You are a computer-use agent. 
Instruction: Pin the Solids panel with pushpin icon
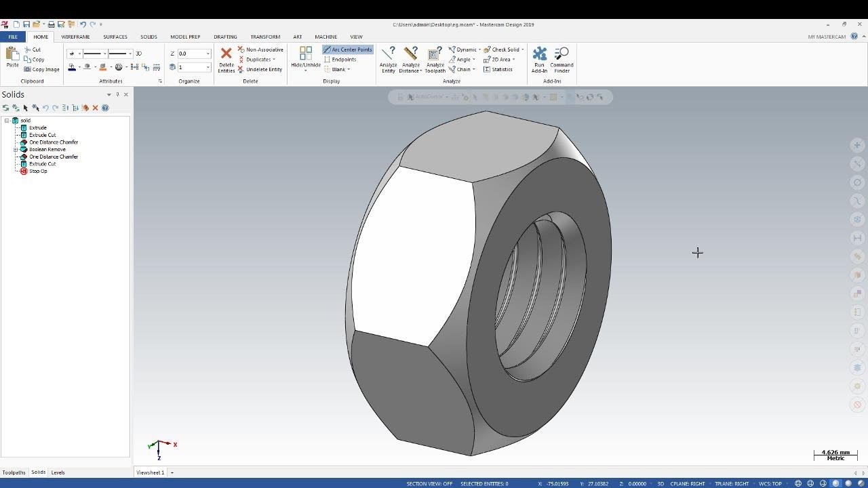[x=117, y=94]
